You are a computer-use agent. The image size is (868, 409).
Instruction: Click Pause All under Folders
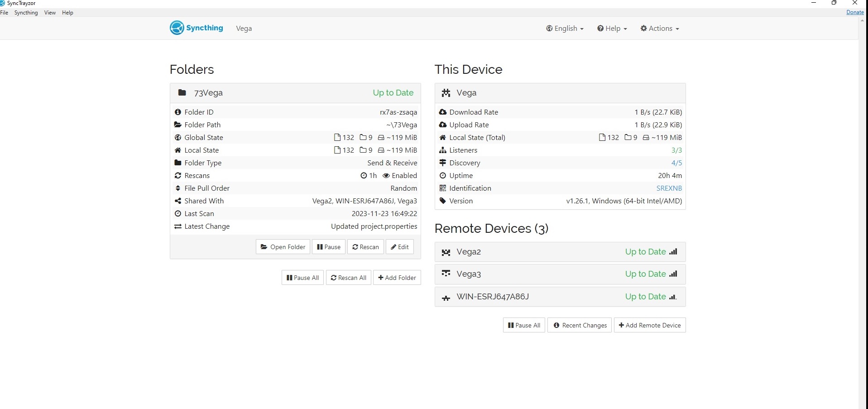coord(302,278)
